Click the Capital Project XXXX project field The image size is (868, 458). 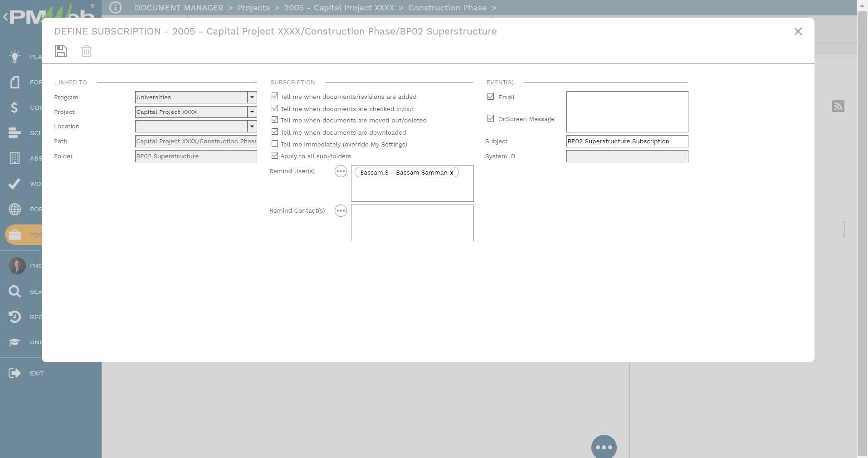[x=191, y=112]
